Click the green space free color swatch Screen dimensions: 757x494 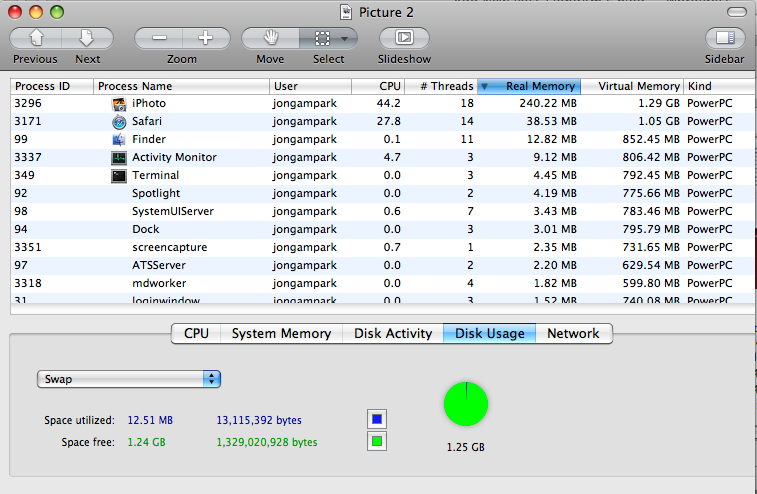click(x=377, y=441)
